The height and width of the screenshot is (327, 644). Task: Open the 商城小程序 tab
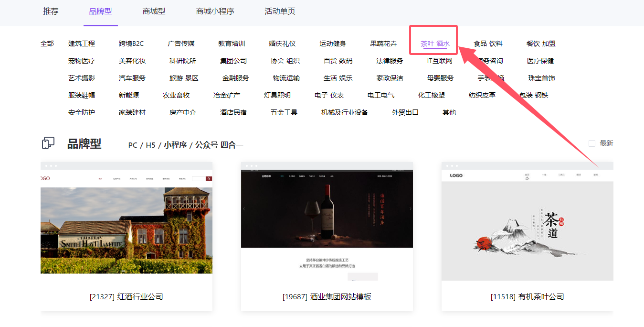215,11
